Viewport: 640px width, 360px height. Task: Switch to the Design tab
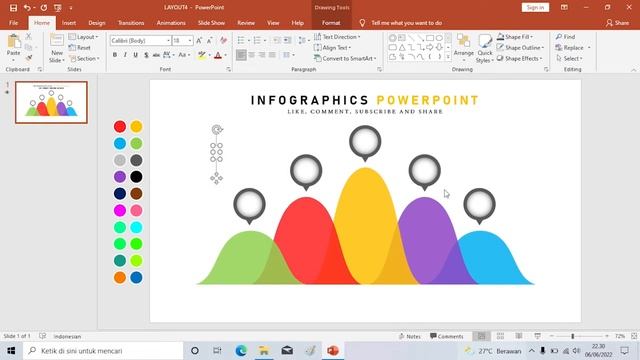coord(97,23)
